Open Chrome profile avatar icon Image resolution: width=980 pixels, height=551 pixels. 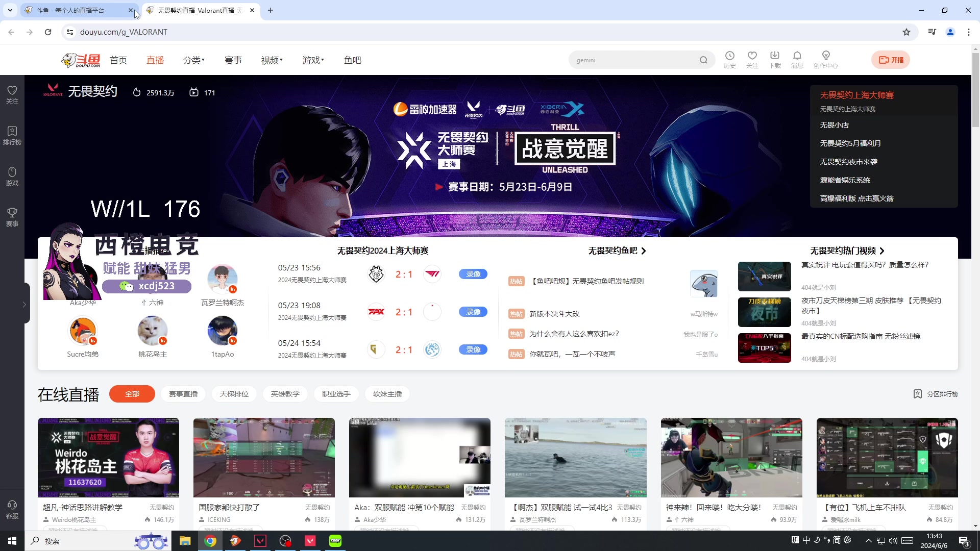tap(950, 32)
